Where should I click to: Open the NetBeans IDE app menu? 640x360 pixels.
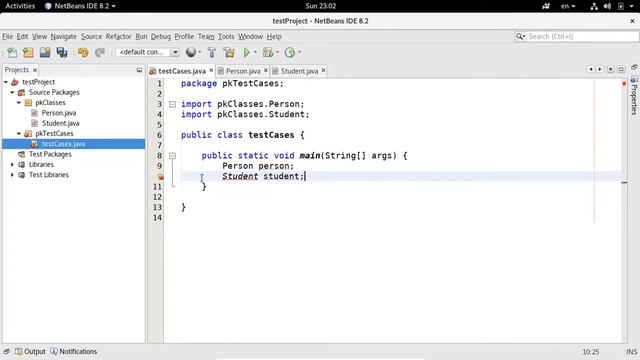click(x=80, y=6)
